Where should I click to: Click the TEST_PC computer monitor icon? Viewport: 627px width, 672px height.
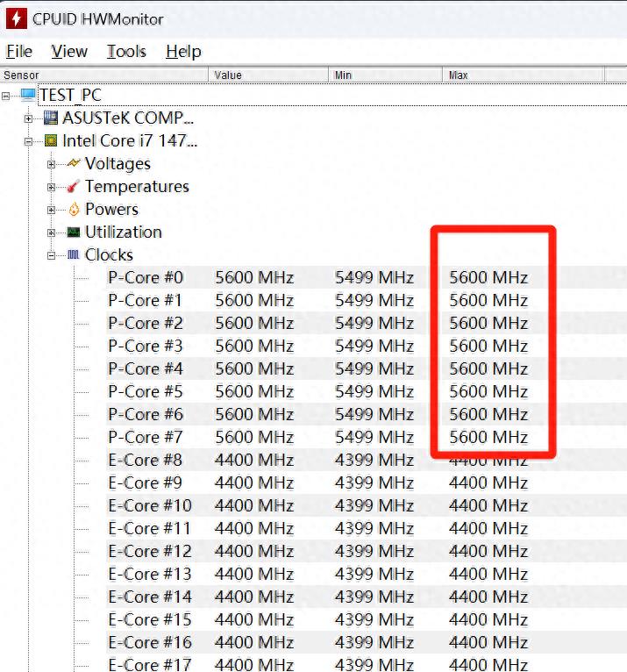(28, 95)
